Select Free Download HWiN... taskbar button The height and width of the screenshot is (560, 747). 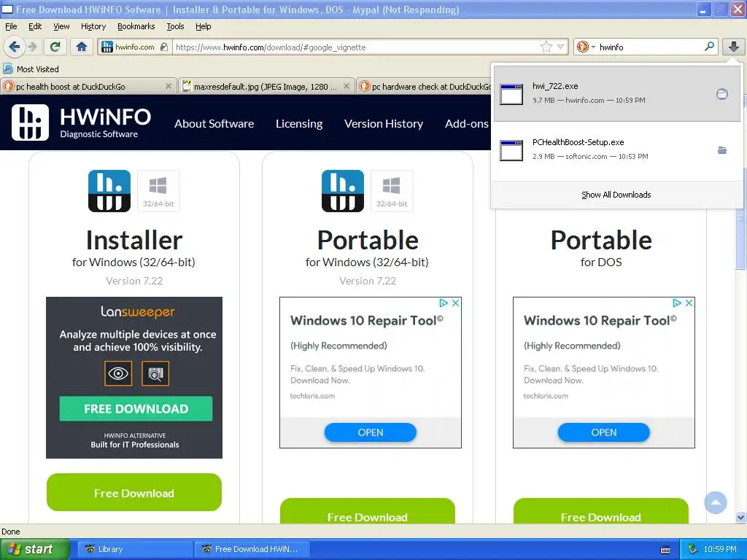pos(252,549)
